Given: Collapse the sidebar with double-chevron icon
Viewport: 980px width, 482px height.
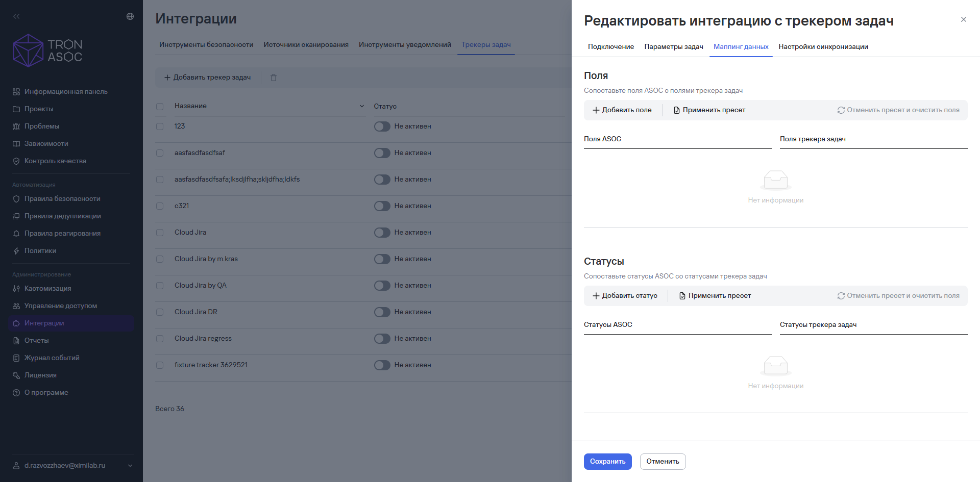Looking at the screenshot, I should pyautogui.click(x=16, y=16).
